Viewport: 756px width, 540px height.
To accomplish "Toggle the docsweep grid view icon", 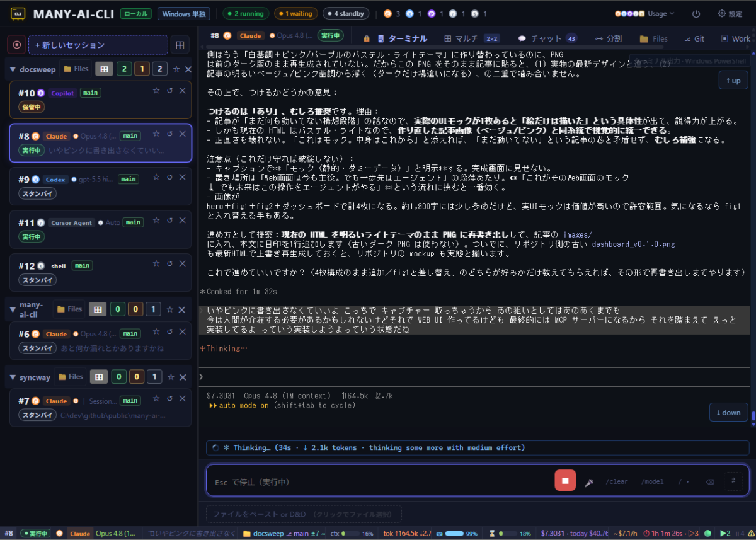I will (105, 69).
